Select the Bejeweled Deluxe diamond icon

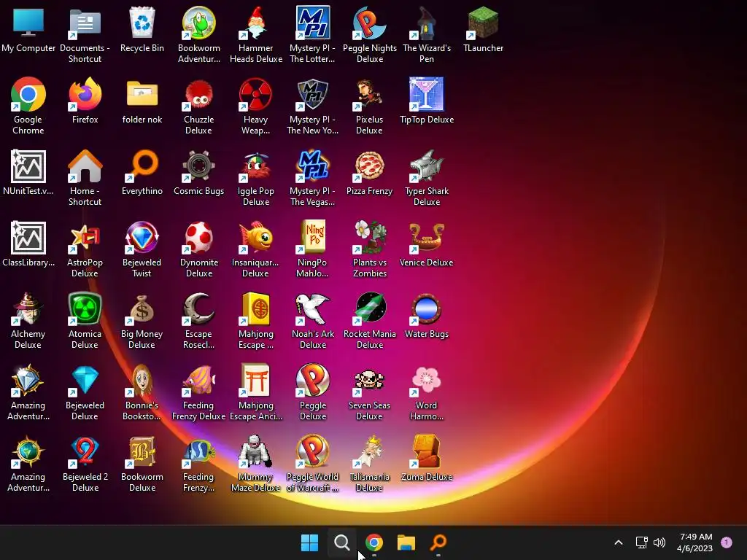(x=85, y=379)
